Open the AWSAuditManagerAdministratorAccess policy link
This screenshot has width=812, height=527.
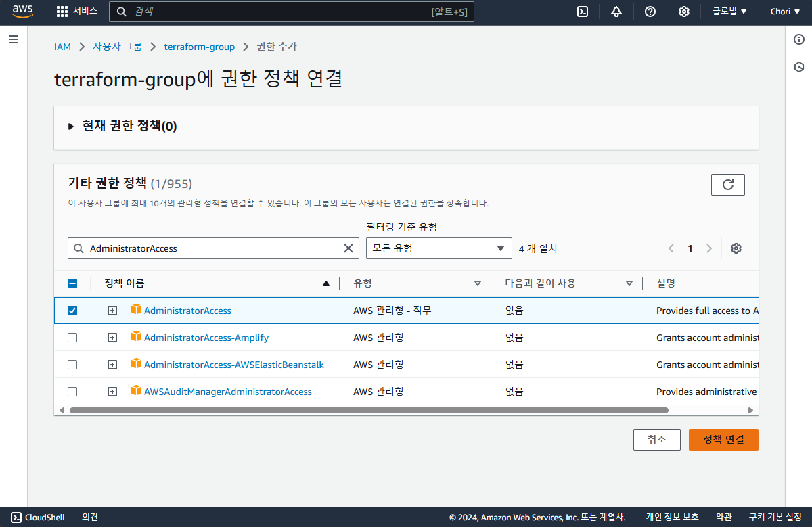click(228, 392)
